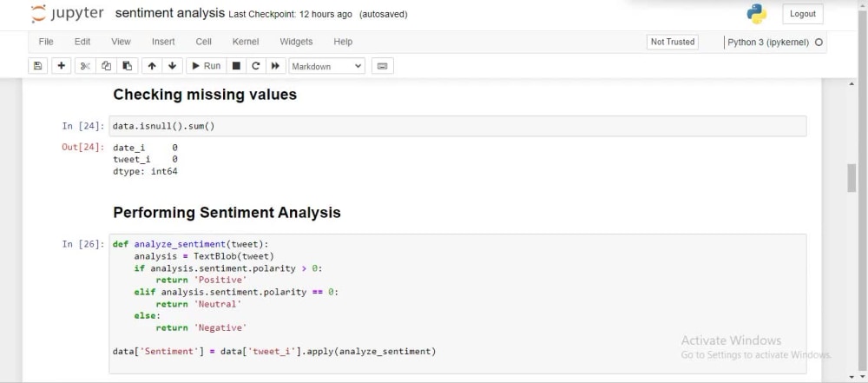Cut the selected cells
The width and height of the screenshot is (868, 383).
(x=85, y=66)
